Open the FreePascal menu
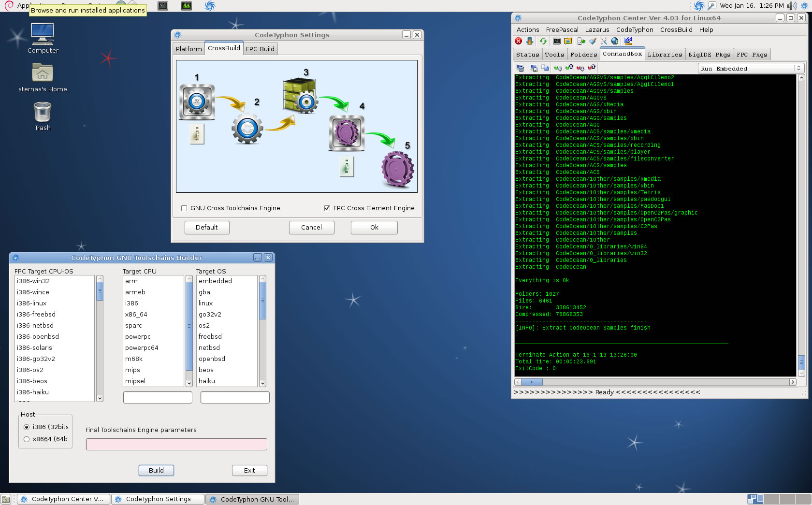Viewport: 812px width, 505px height. pyautogui.click(x=562, y=30)
